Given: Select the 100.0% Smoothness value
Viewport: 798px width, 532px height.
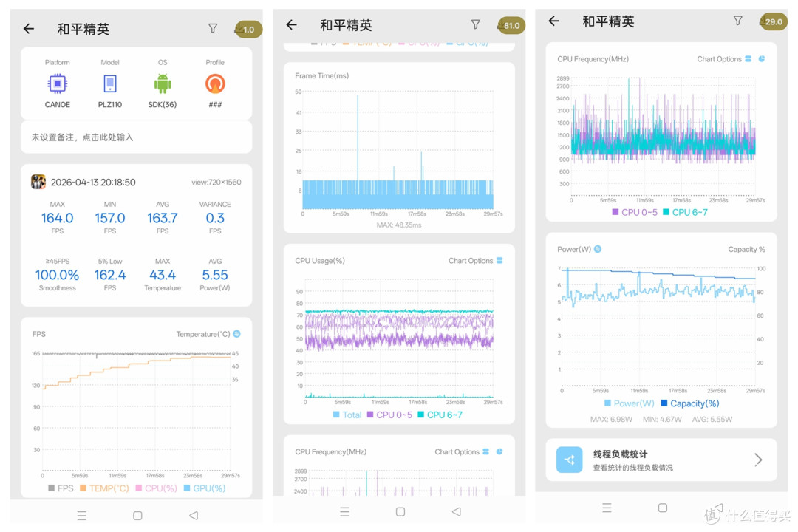Looking at the screenshot, I should pos(57,275).
